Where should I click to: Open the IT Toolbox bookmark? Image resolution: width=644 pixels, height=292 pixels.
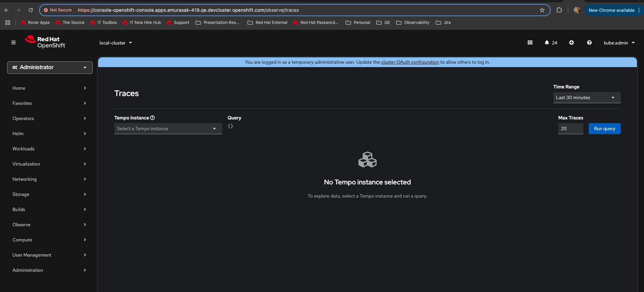(104, 23)
